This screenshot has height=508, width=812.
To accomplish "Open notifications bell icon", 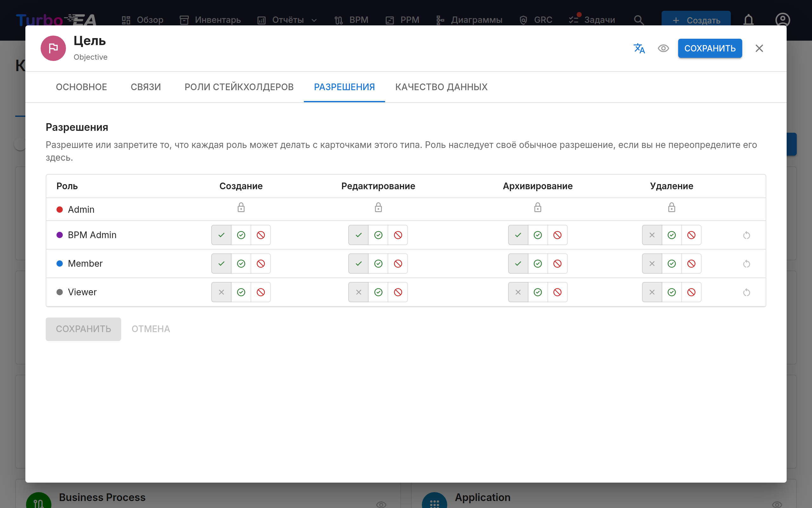I will (748, 20).
